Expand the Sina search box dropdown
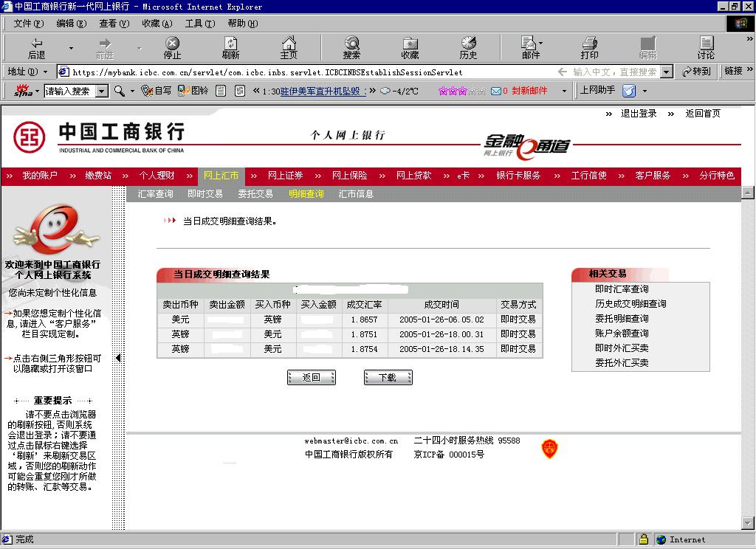Viewport: 756px width, 549px height. 102,91
